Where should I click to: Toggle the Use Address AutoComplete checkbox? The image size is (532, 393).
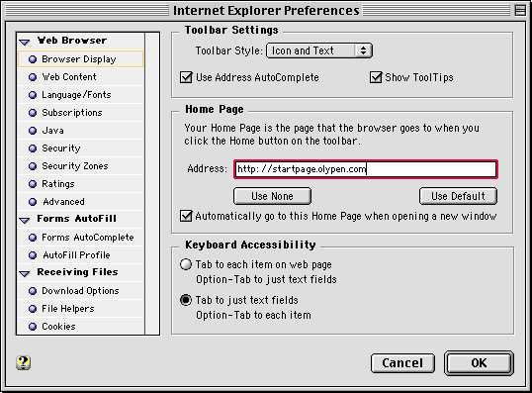pyautogui.click(x=186, y=77)
